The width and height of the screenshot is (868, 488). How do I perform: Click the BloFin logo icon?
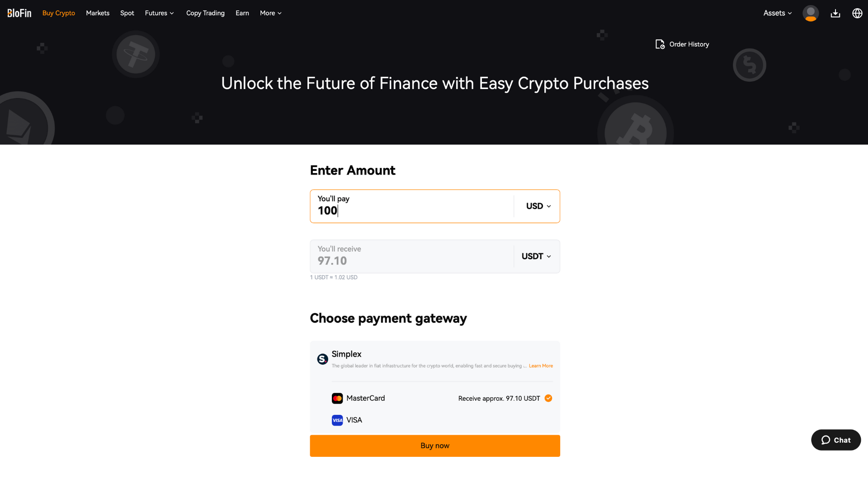20,13
